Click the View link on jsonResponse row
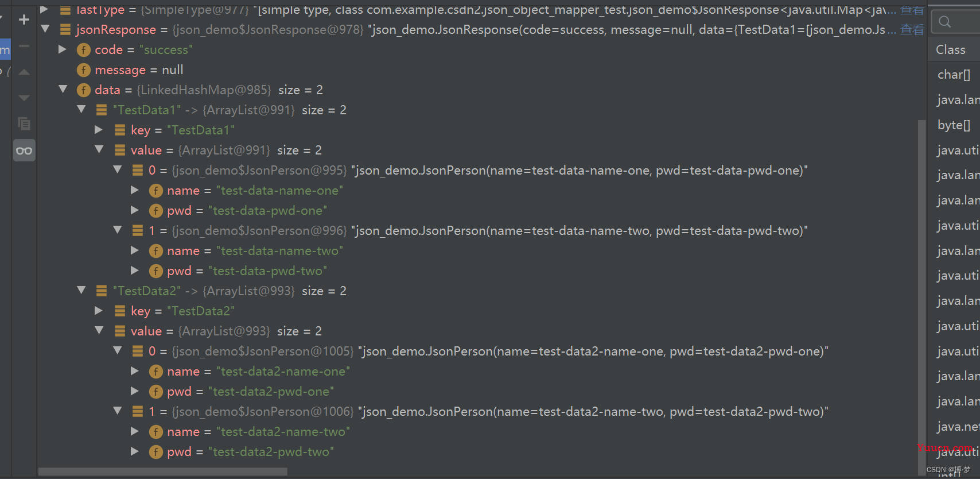This screenshot has width=980, height=479. click(x=912, y=29)
